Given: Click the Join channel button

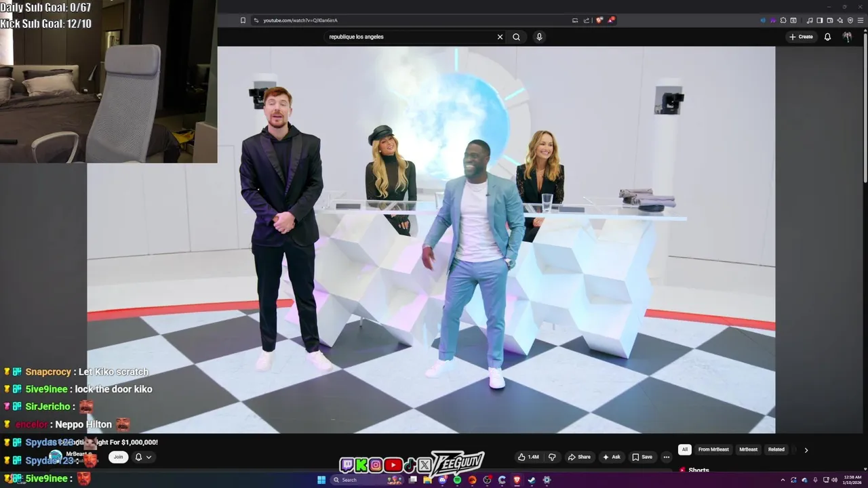Looking at the screenshot, I should point(118,457).
